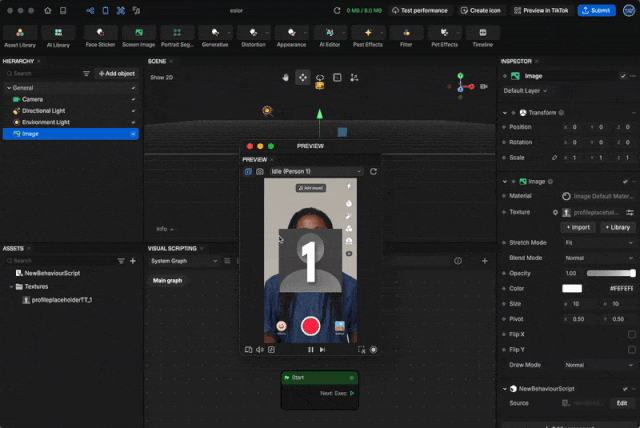
Task: Click the texture Import button
Action: [x=578, y=227]
